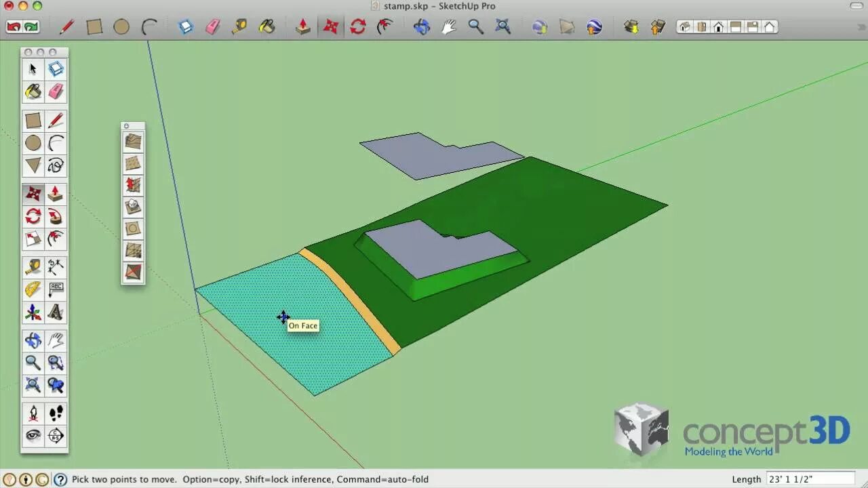Image resolution: width=868 pixels, height=488 pixels.
Task: Switch to Top view
Action: pos(702,27)
